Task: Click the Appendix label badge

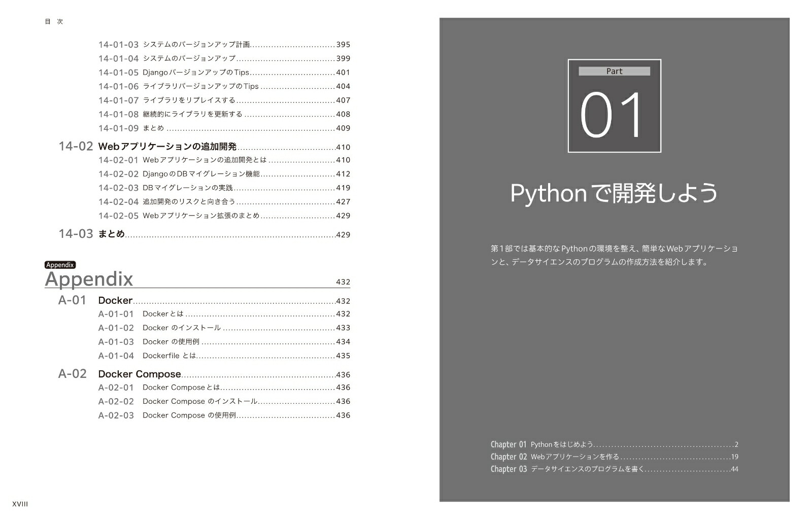Action: click(x=60, y=265)
